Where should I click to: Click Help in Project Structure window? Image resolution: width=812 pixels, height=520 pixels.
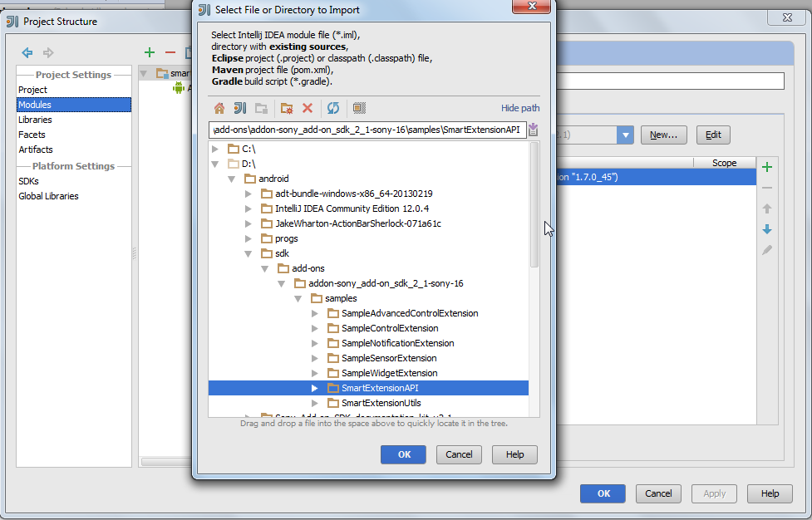coord(770,493)
